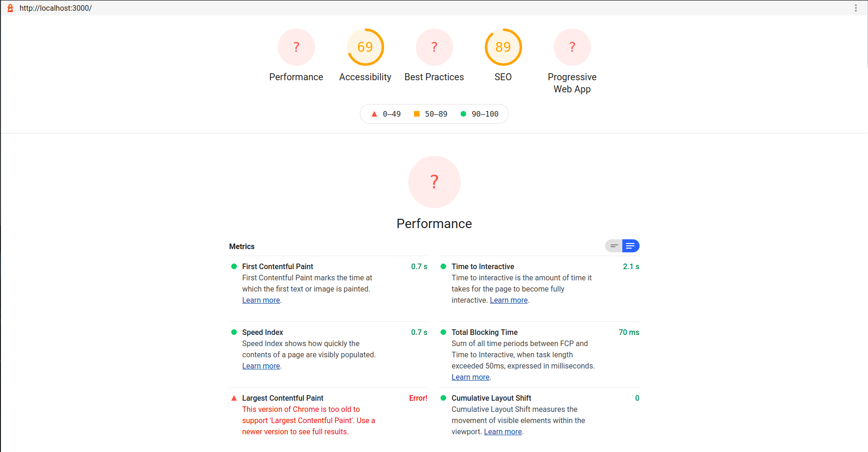The image size is (868, 452).
Task: Click the Largest Contentful Paint error metric
Action: (x=282, y=398)
